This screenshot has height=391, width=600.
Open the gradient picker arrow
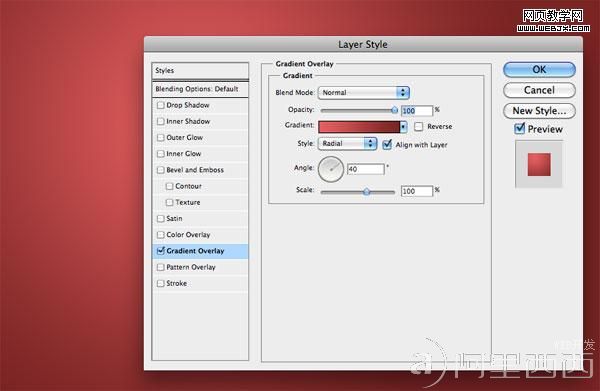tap(403, 127)
